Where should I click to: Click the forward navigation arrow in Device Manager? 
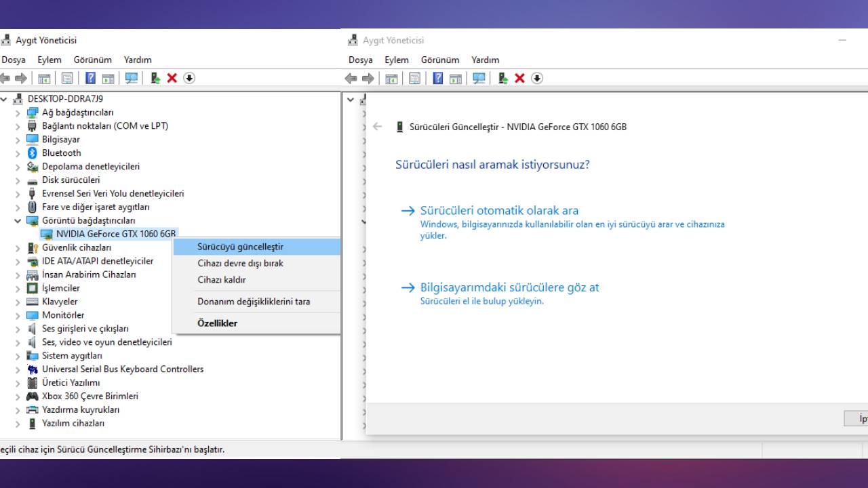[20, 78]
